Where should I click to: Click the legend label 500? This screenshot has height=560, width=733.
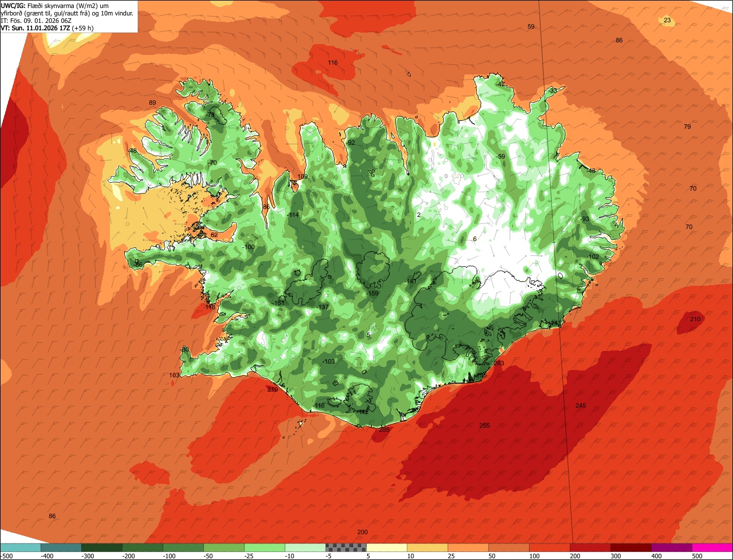697,556
